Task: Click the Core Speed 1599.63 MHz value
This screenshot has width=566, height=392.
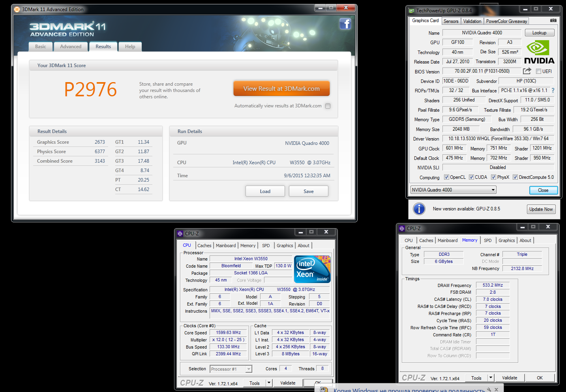Action: (228, 333)
